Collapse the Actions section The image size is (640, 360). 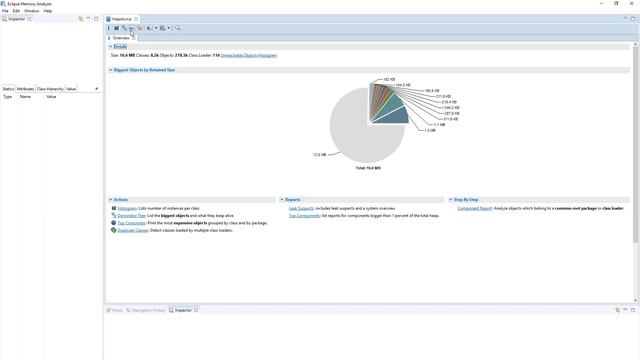[x=110, y=200]
